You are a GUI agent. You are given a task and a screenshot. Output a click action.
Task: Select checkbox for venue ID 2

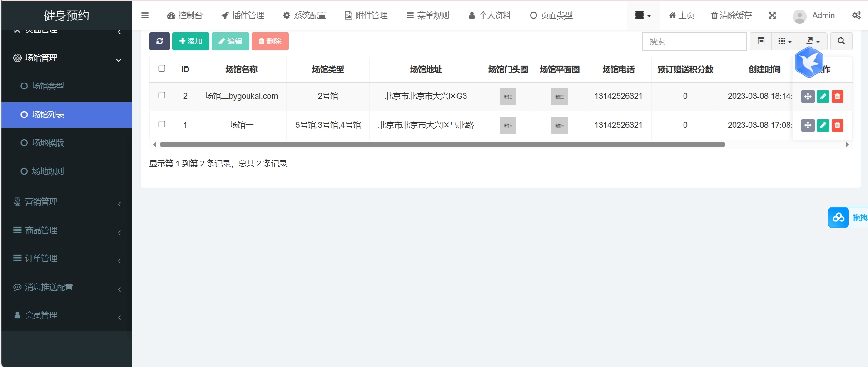click(x=162, y=95)
